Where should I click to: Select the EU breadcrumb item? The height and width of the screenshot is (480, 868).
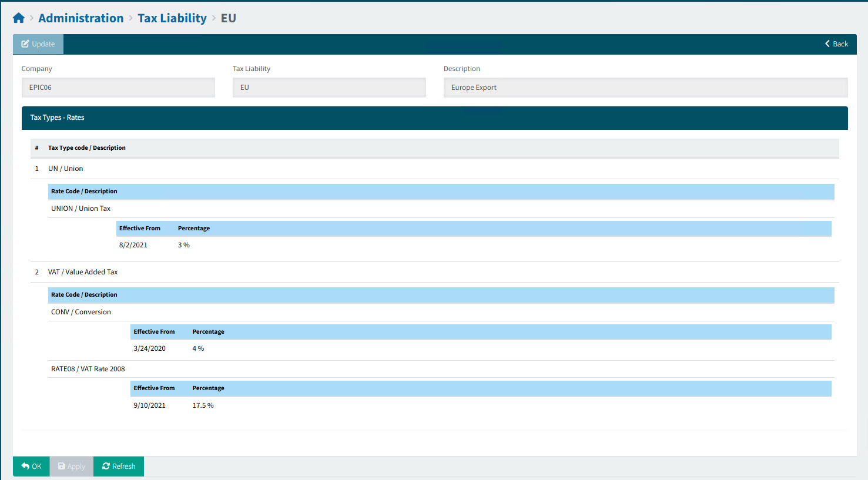228,18
